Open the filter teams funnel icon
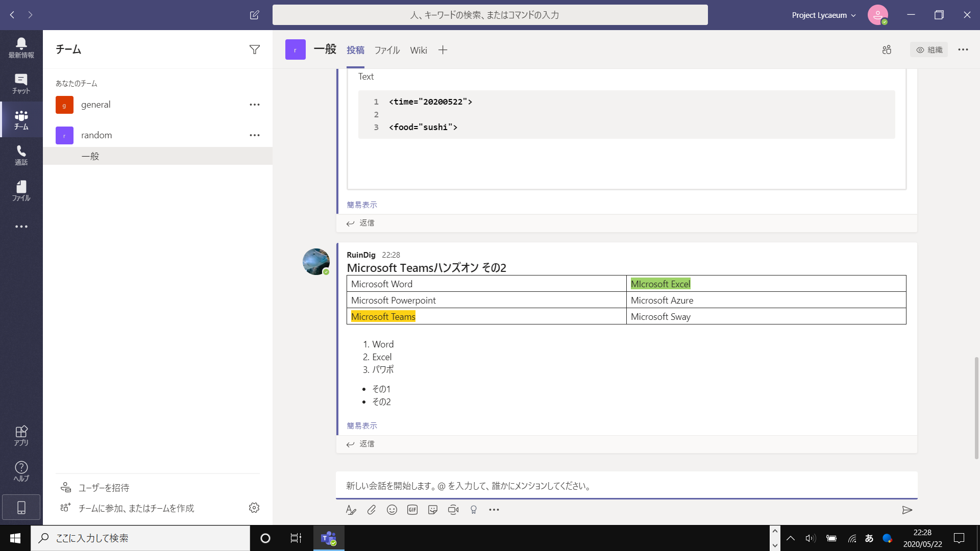The height and width of the screenshot is (551, 980). (254, 49)
